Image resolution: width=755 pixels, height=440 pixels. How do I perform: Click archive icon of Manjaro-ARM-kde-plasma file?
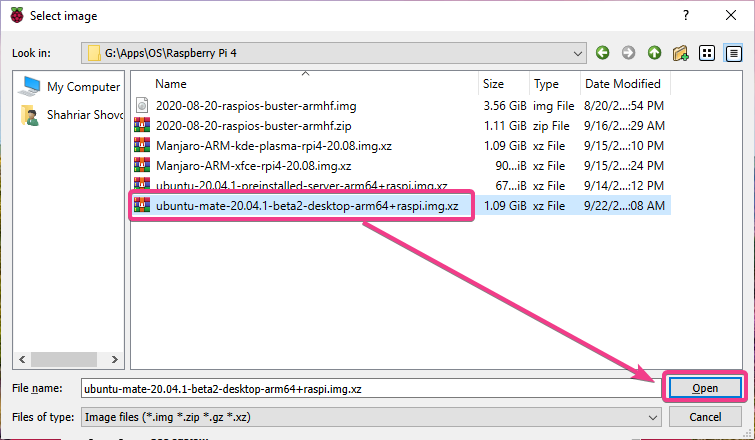point(142,145)
